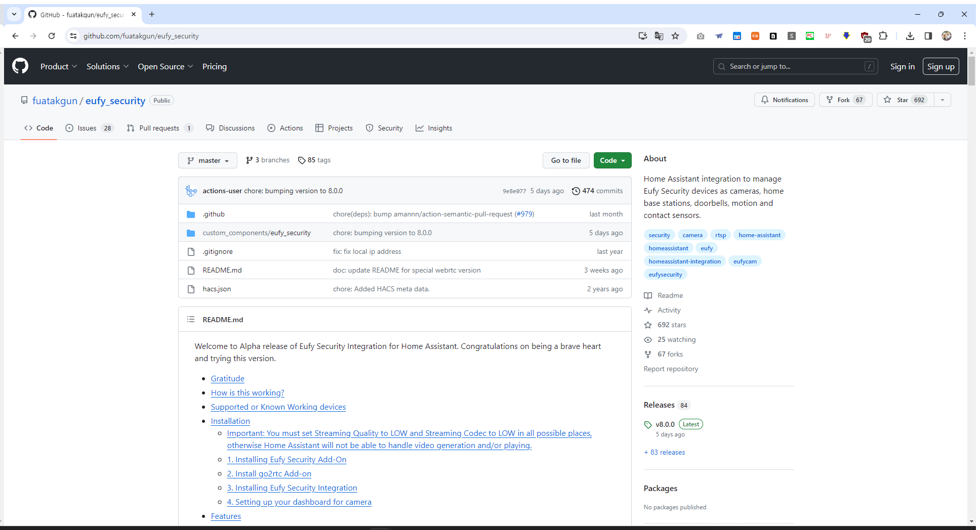Screen dimensions: 980x530
Task: Click the install app icon in the address bar
Action: [643, 36]
